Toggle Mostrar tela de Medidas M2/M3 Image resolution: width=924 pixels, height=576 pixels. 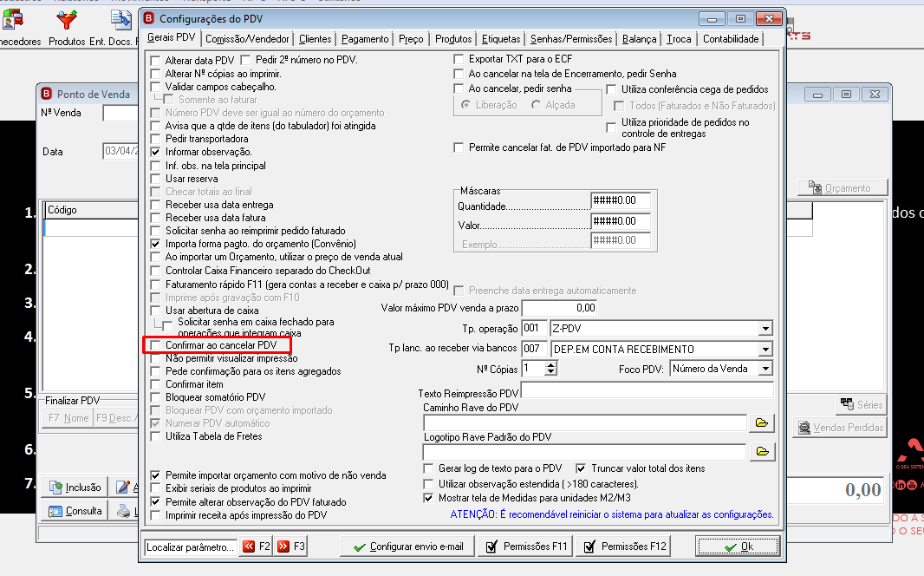click(x=428, y=498)
